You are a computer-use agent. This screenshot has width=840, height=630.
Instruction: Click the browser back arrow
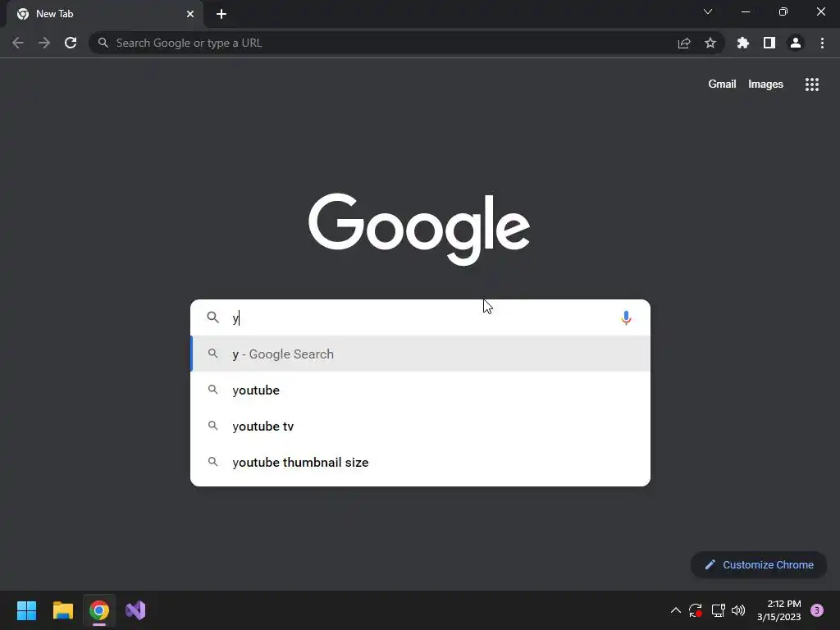[x=18, y=43]
